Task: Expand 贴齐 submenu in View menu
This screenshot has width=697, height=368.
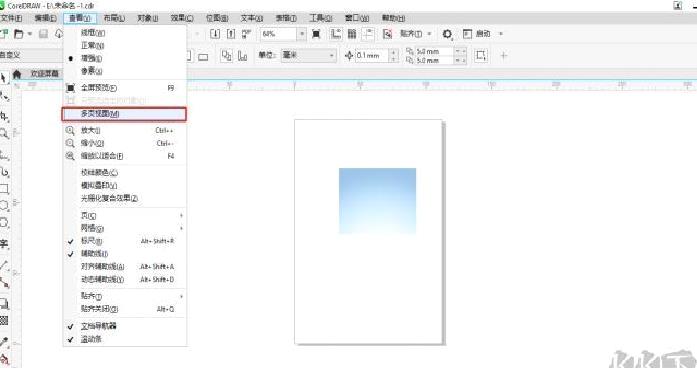Action: 124,296
